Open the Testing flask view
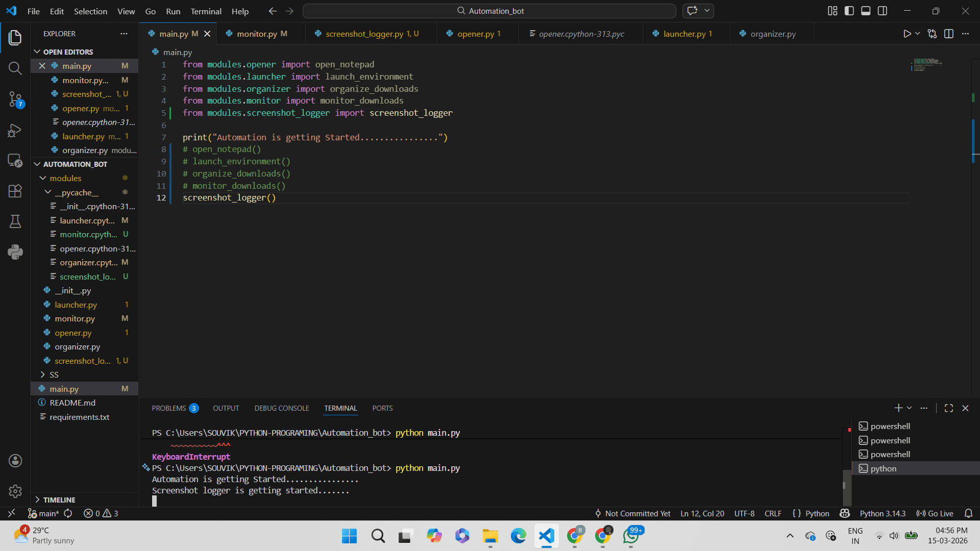Viewport: 980px width, 551px height. click(15, 221)
